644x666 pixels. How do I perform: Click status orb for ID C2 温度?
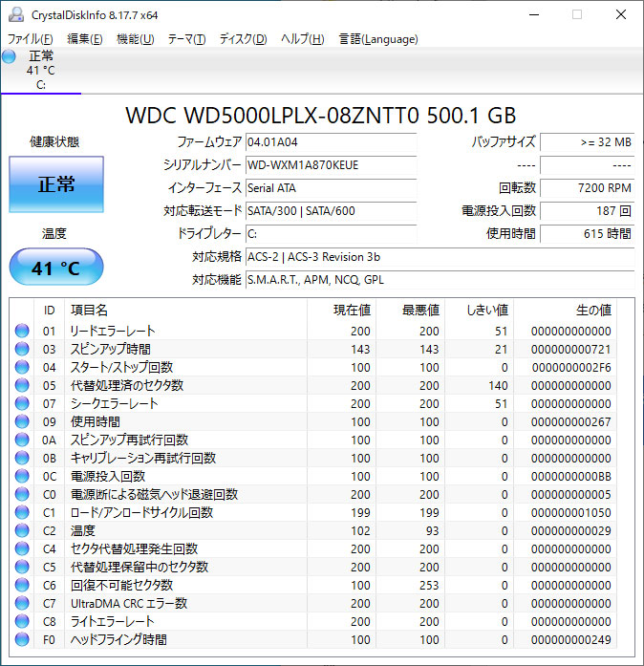(x=22, y=530)
